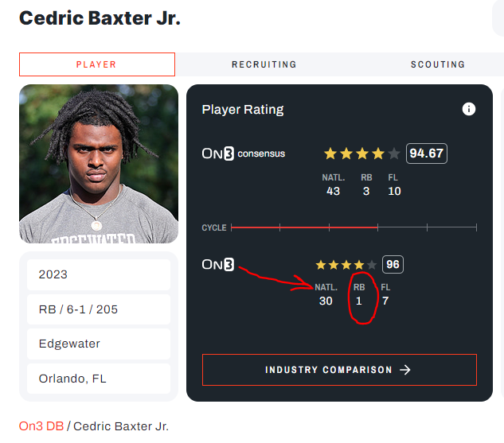The image size is (504, 443).
Task: Follow the On3 DB breadcrumb link
Action: click(41, 426)
